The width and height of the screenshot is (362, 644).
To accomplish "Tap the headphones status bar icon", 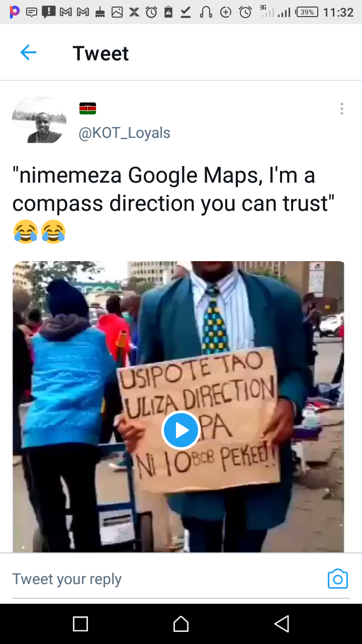I will [206, 12].
